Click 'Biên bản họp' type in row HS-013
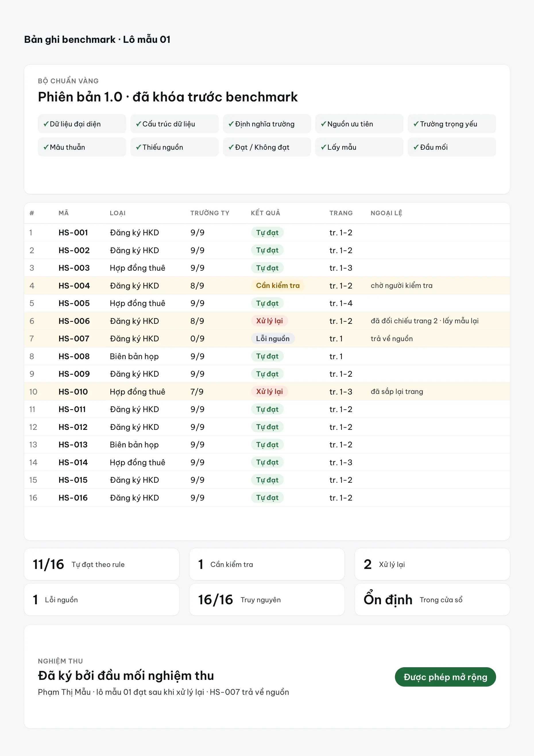 [134, 445]
